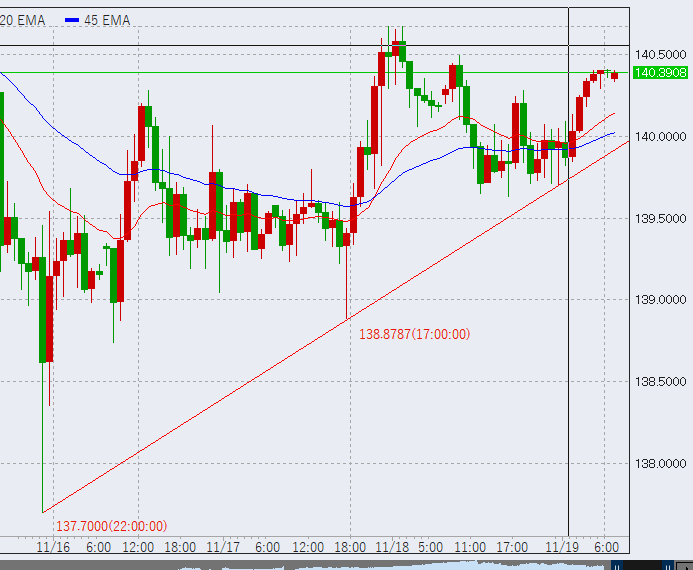Click the black vertical cursor line
693x570 pixels.
pos(568,300)
